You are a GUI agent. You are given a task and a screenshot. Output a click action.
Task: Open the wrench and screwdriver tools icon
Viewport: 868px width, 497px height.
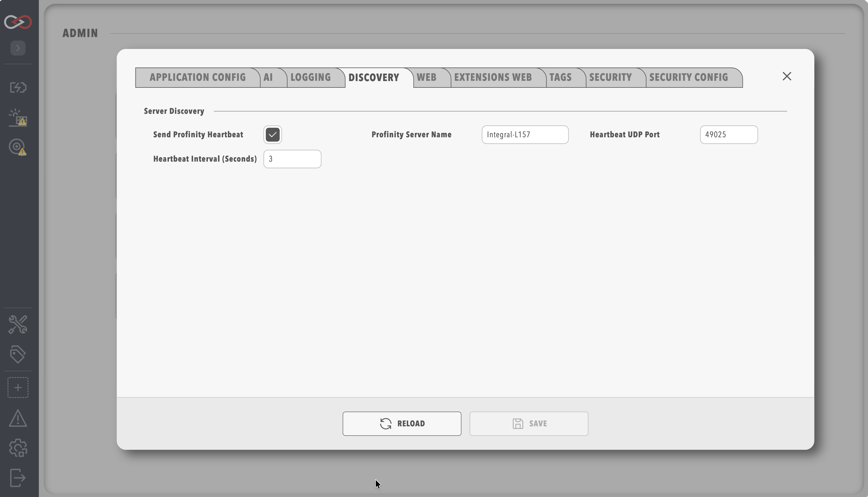tap(18, 324)
